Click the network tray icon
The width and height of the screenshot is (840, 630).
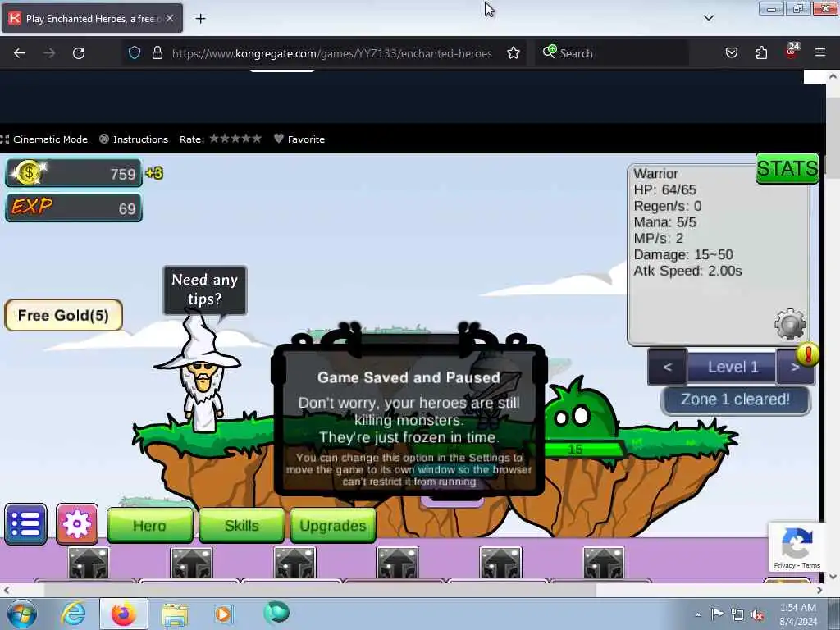737,614
